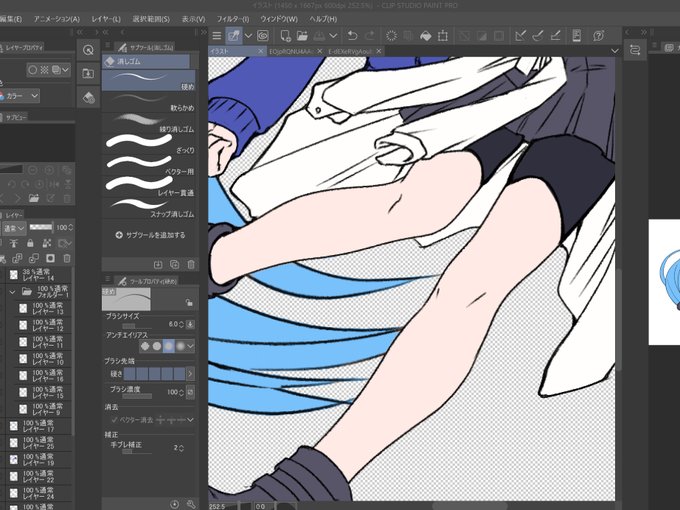Apply Fill with the paint bucket icon

click(x=425, y=36)
